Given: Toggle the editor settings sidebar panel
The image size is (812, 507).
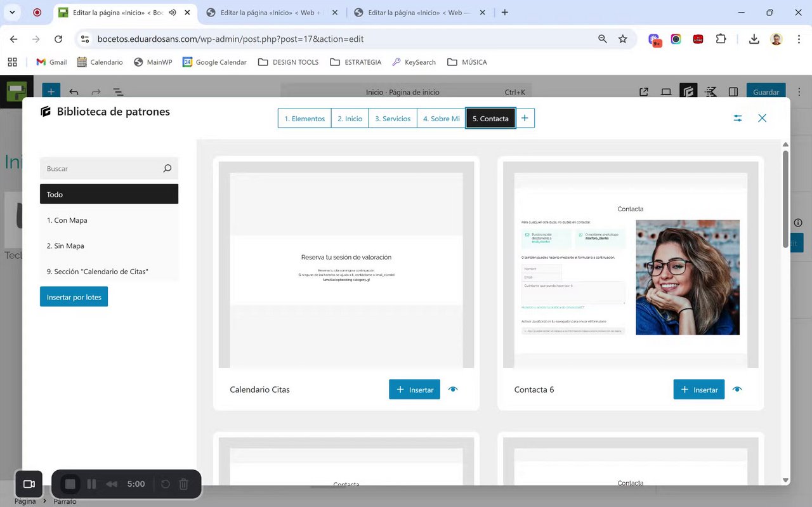Looking at the screenshot, I should tap(733, 92).
